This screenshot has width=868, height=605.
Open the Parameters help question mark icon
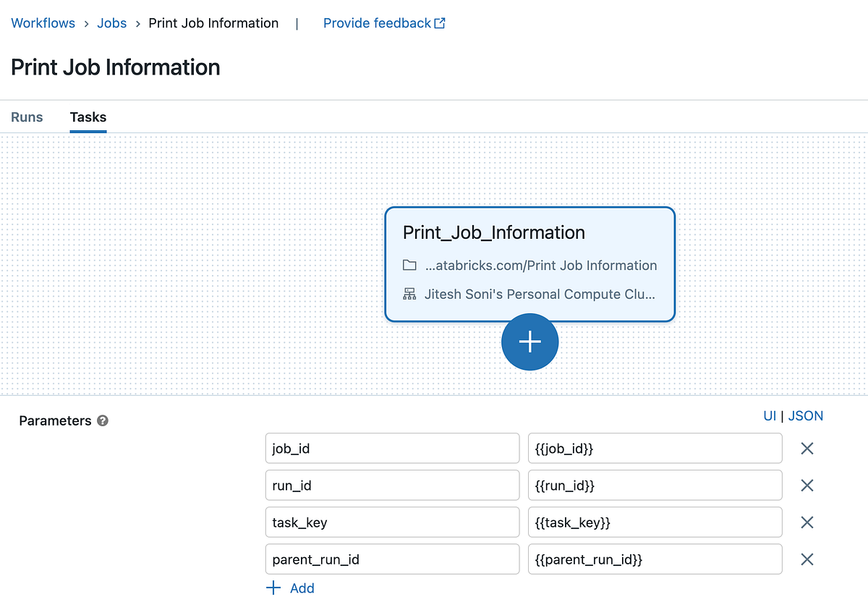102,420
